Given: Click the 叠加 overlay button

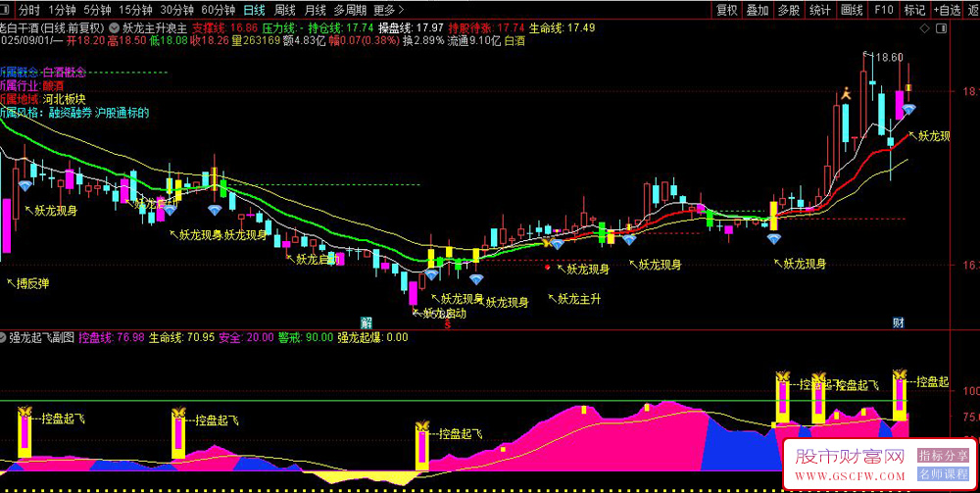Looking at the screenshot, I should click(x=758, y=10).
